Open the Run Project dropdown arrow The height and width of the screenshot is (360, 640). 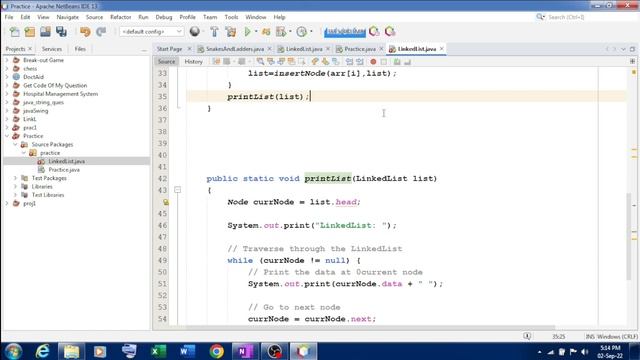(x=256, y=31)
